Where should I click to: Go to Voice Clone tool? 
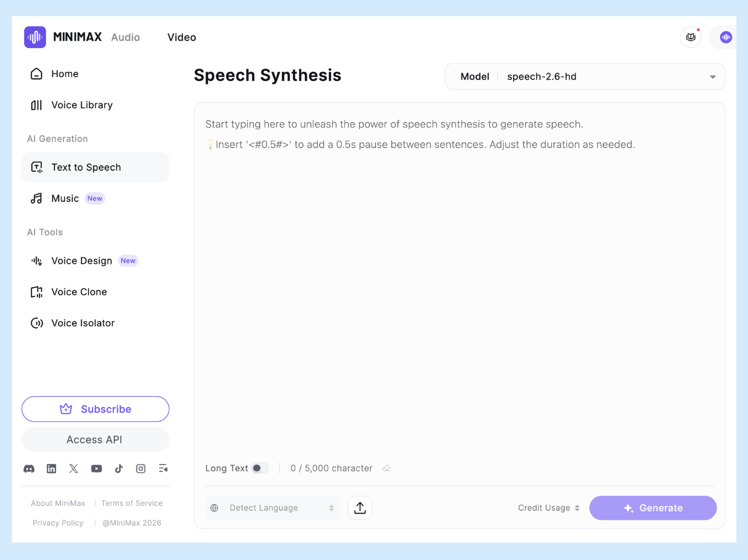click(x=79, y=292)
